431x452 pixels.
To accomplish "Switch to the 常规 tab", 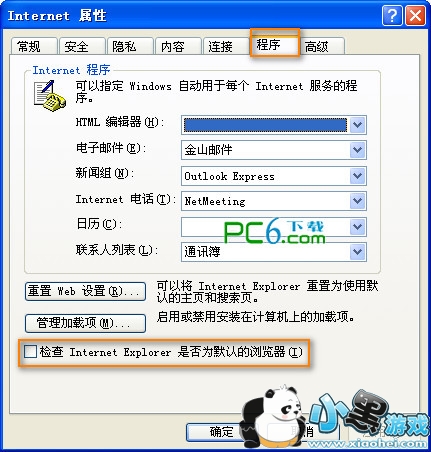I will pyautogui.click(x=34, y=46).
